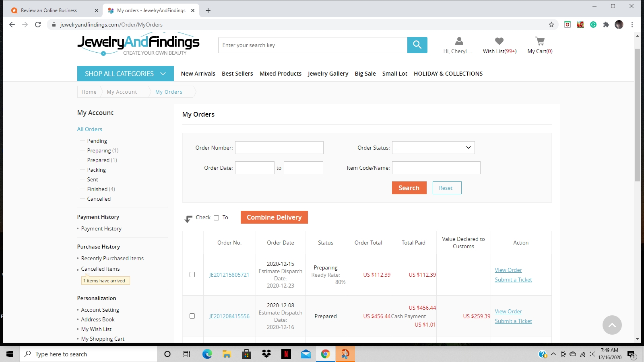Screen dimensions: 644x362
Task: Open View Order for the Preparing order
Action: click(508, 270)
